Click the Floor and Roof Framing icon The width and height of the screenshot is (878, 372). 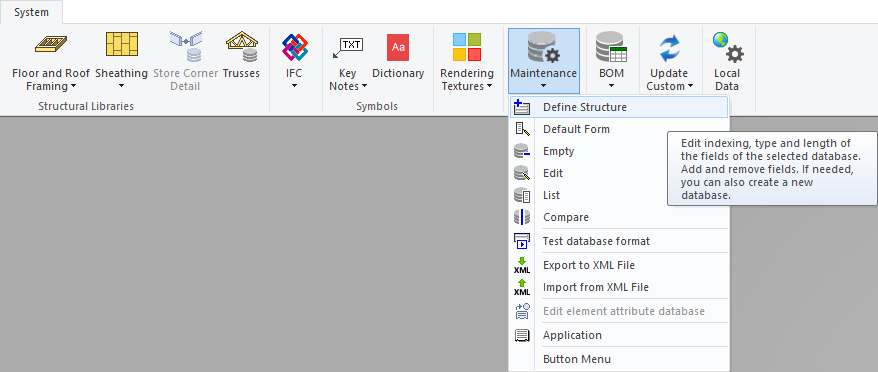pos(51,44)
